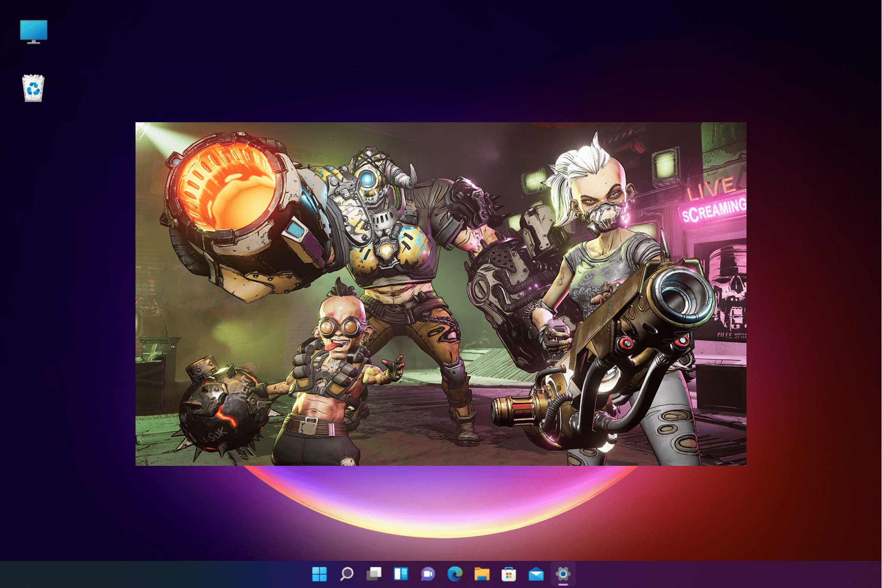Open Task View in the taskbar
The width and height of the screenshot is (882, 588).
tap(373, 574)
